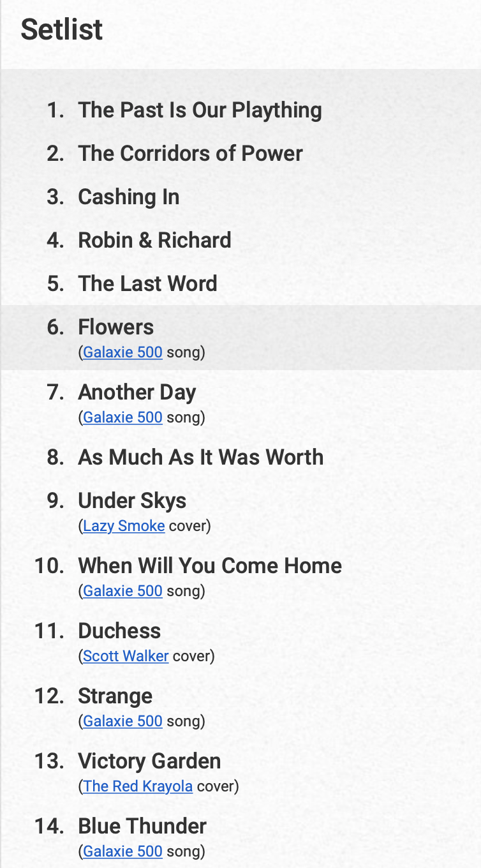The width and height of the screenshot is (481, 868).
Task: Click the Cashing In song title
Action: click(x=129, y=197)
